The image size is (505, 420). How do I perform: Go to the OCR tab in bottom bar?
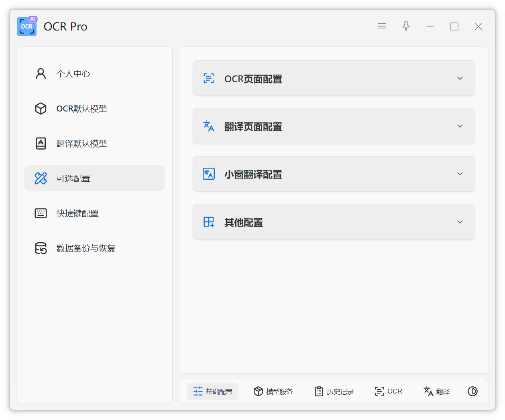click(x=388, y=392)
